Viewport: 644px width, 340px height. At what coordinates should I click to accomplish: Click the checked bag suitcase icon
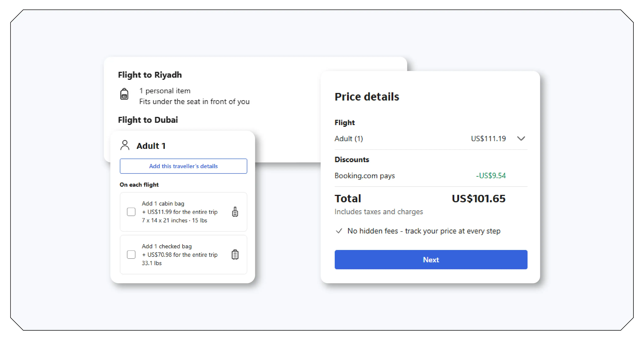click(235, 254)
